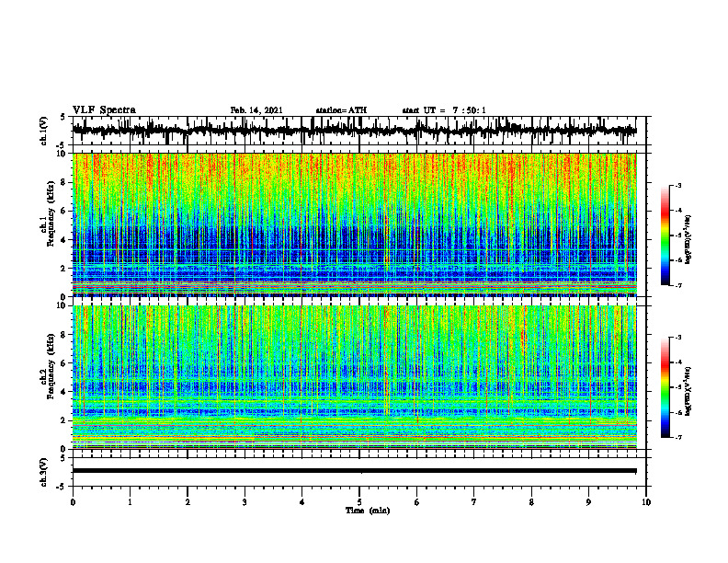
Task: Click the ch.1 spectrogram "2" kHz tick label
Action: point(64,268)
